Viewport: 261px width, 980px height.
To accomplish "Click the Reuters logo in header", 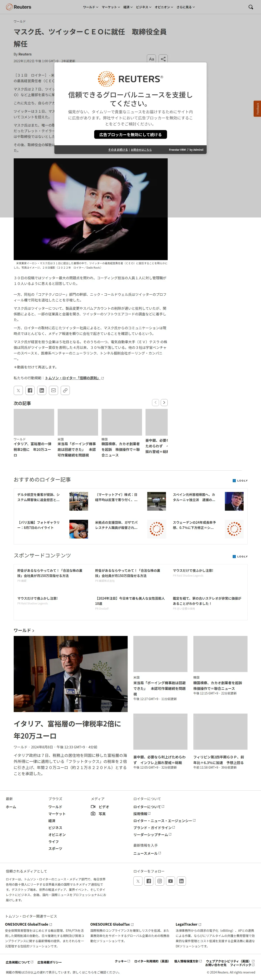I will pyautogui.click(x=18, y=7).
